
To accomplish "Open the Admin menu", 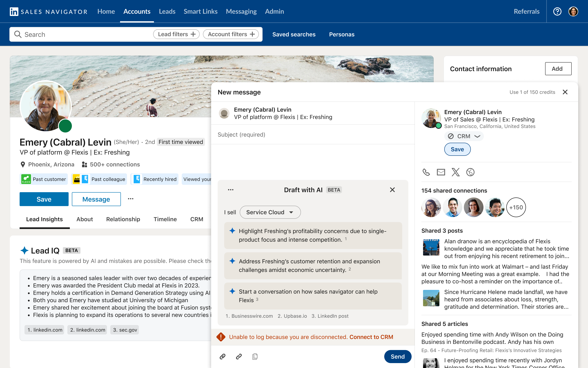I will [275, 11].
